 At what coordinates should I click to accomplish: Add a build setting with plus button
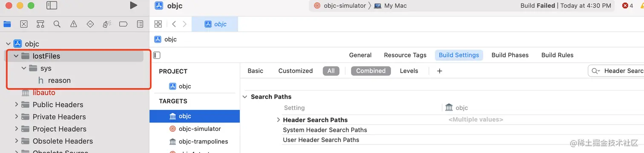tap(440, 71)
